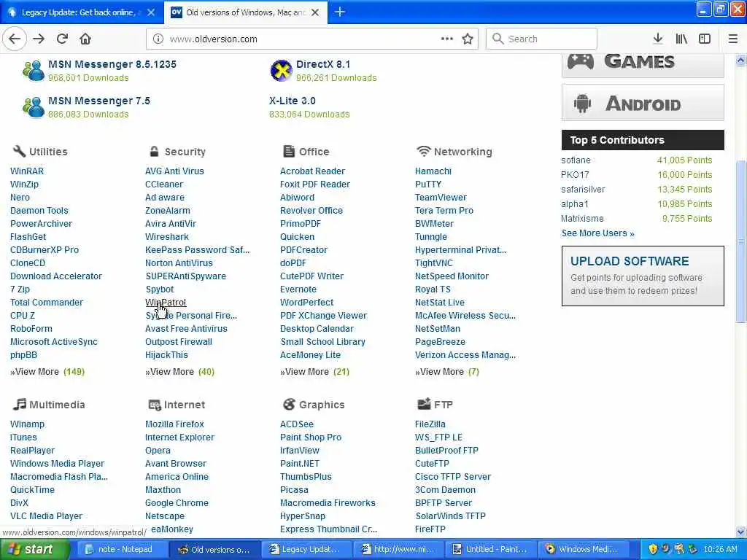The width and height of the screenshot is (747, 560).
Task: Click the Utilities wrench icon
Action: (x=19, y=152)
